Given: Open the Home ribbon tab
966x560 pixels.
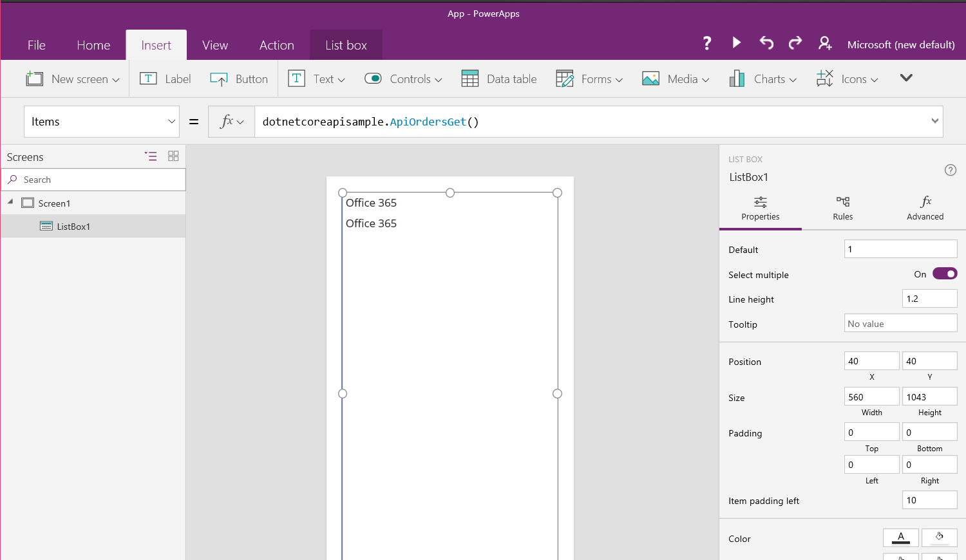Looking at the screenshot, I should tap(93, 45).
